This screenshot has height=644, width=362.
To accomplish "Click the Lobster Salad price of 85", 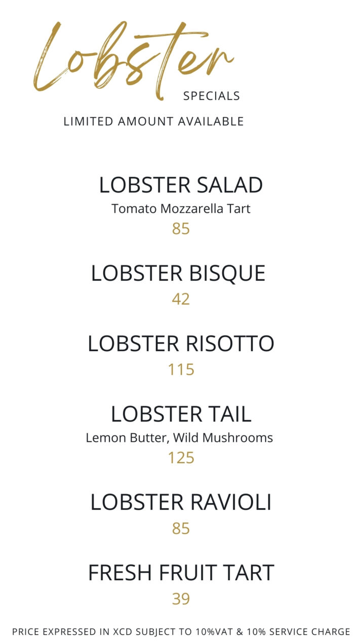I will click(181, 229).
